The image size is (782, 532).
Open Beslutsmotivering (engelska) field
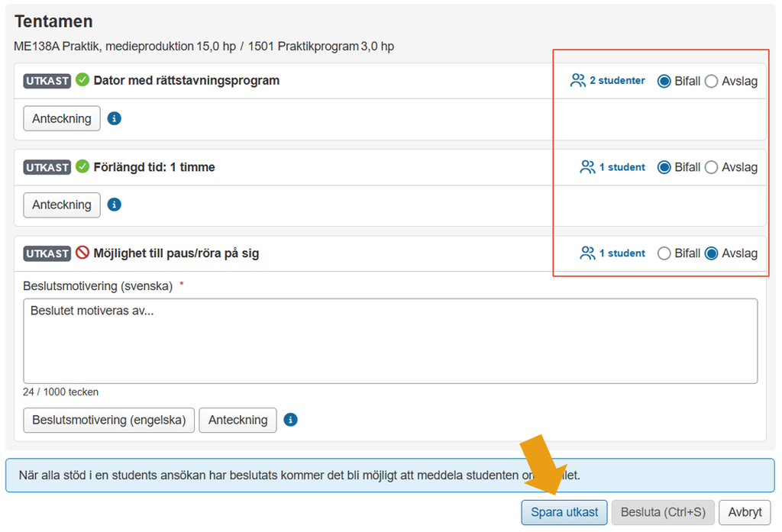[x=108, y=420]
